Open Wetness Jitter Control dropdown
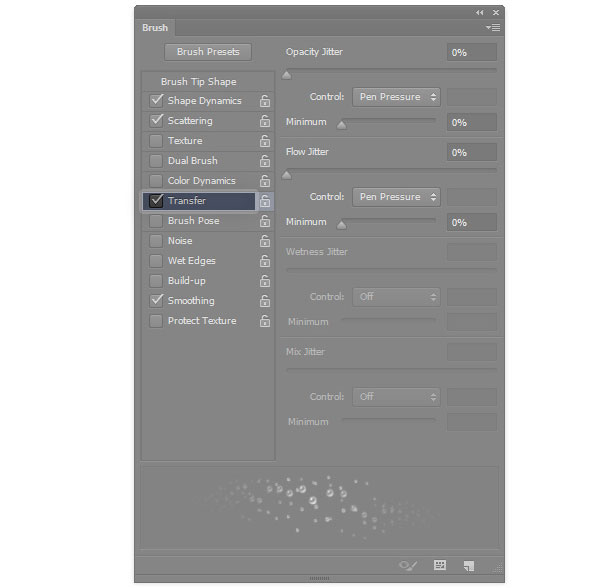The height and width of the screenshot is (588, 600). click(396, 297)
